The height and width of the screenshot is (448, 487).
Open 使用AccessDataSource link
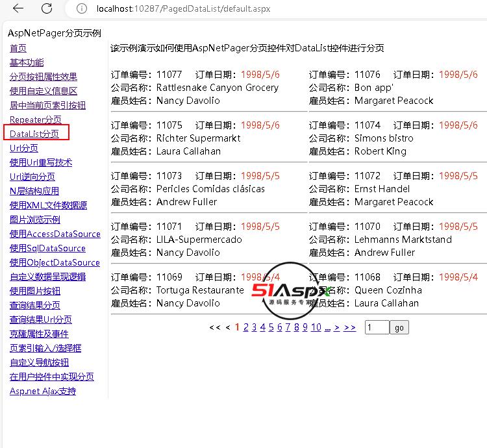55,234
